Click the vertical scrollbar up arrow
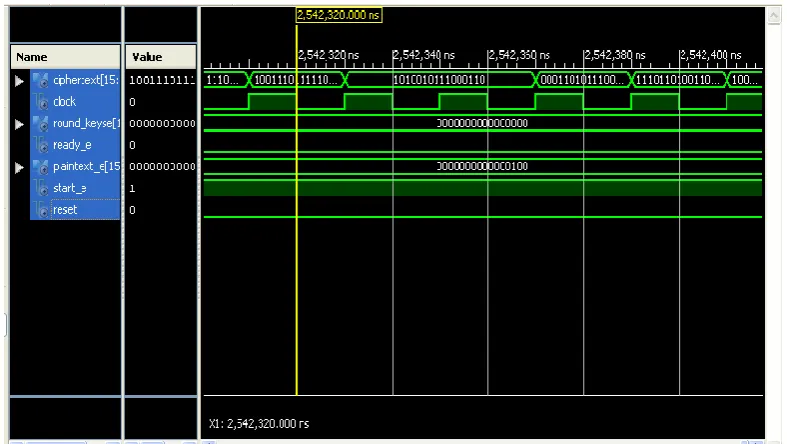Viewport: 787px width, 444px height. [774, 16]
